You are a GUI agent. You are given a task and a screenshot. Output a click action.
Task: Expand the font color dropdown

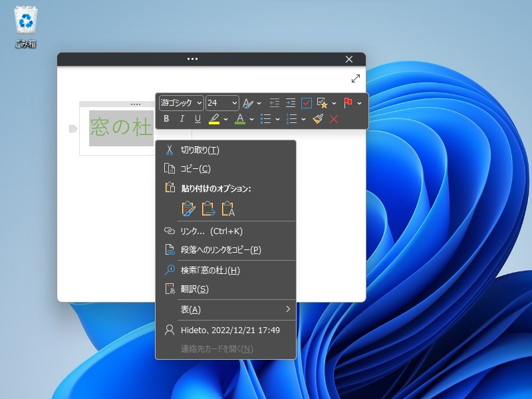click(252, 119)
